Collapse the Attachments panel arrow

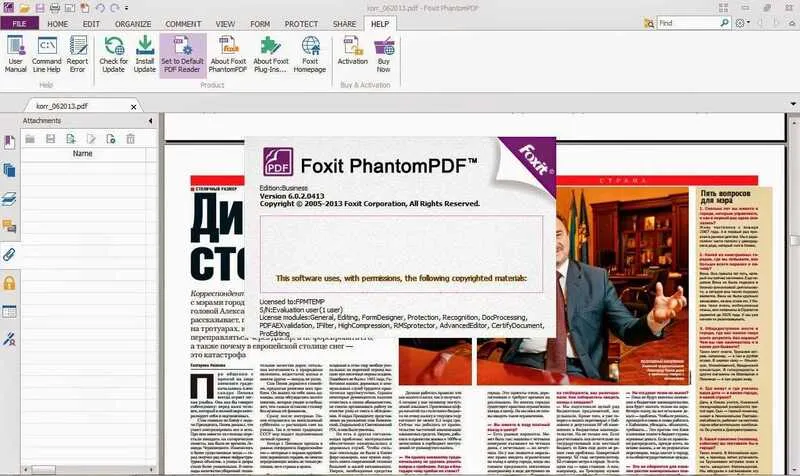coord(151,121)
